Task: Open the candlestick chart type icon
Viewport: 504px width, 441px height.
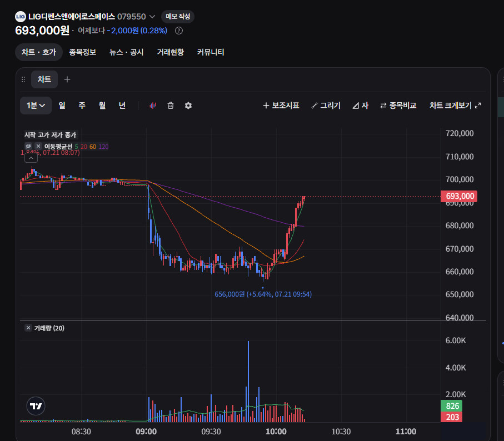Action: coord(153,106)
